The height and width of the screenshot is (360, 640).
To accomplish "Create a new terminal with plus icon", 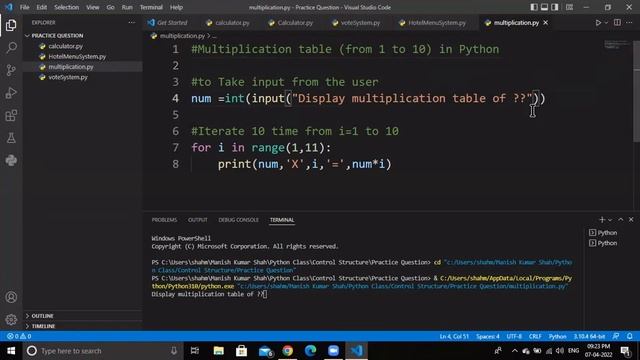I will tap(602, 220).
